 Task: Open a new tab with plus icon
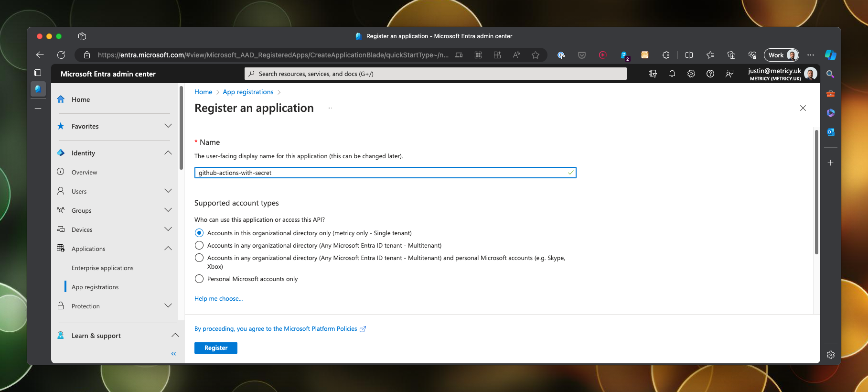pos(38,109)
